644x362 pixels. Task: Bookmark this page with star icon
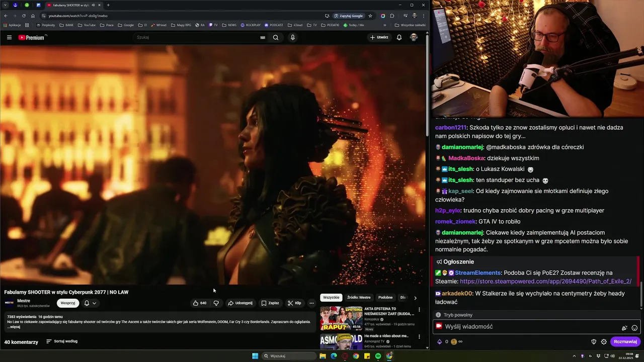[x=370, y=16]
